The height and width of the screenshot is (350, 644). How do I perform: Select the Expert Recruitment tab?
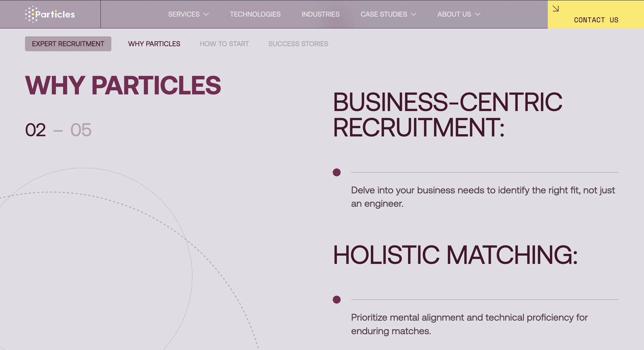68,44
